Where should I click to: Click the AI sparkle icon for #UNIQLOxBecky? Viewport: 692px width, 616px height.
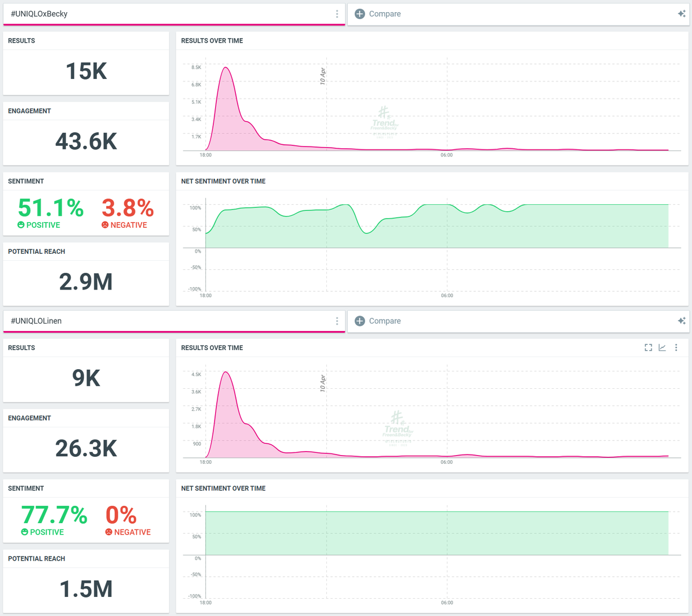(x=682, y=14)
